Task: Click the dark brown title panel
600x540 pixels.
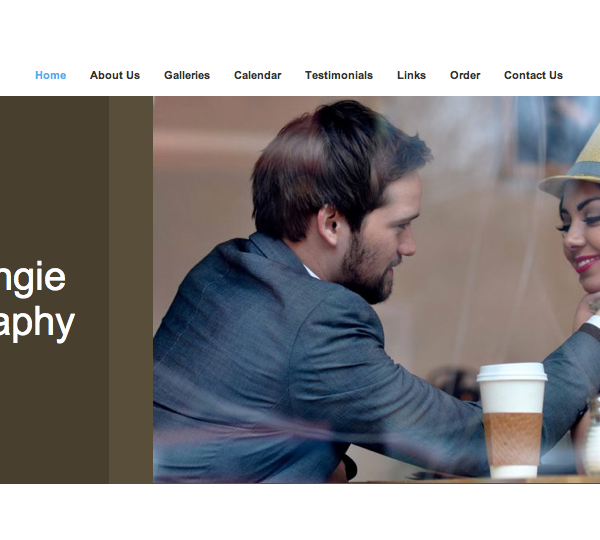Action: point(54,290)
